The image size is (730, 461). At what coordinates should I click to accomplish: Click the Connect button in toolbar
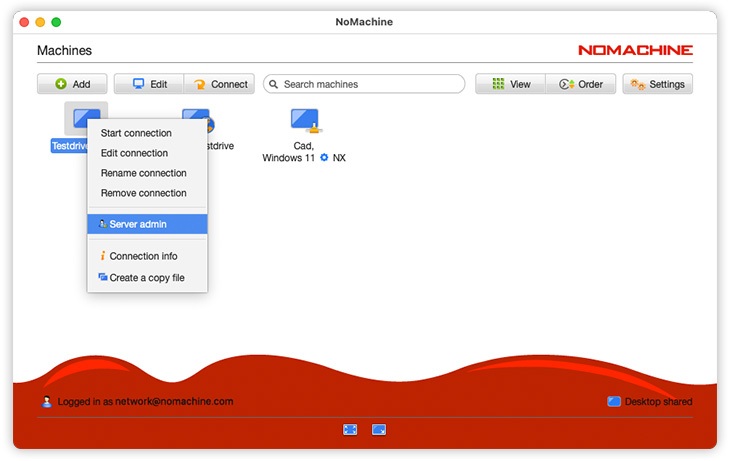click(219, 84)
